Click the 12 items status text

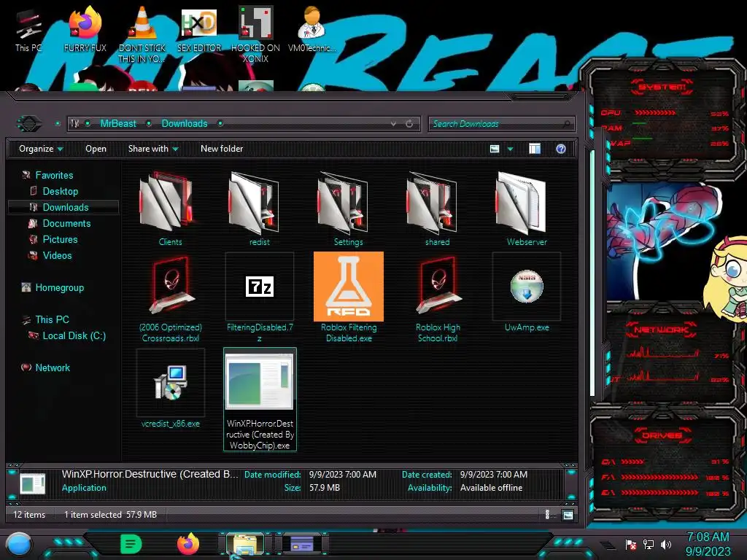coord(29,515)
